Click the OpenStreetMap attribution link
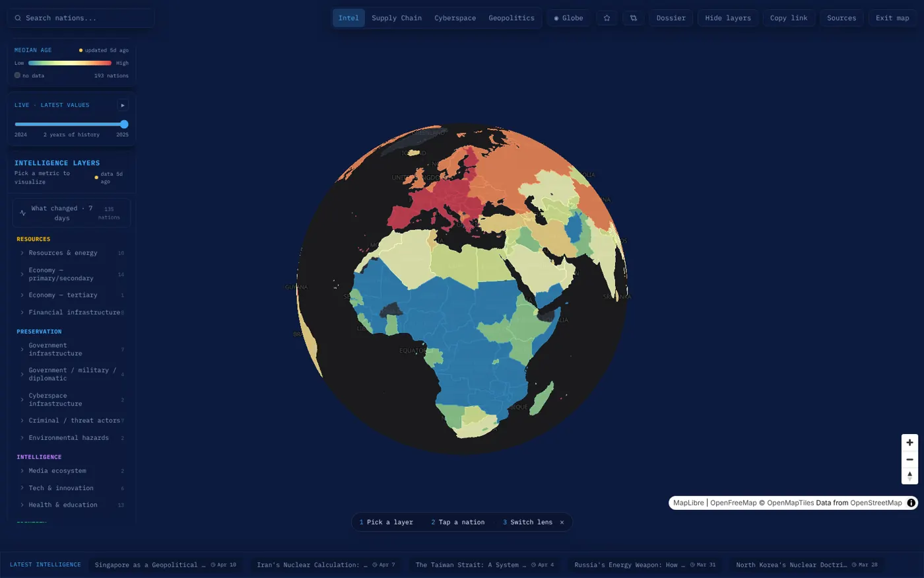The height and width of the screenshot is (578, 924). [876, 503]
